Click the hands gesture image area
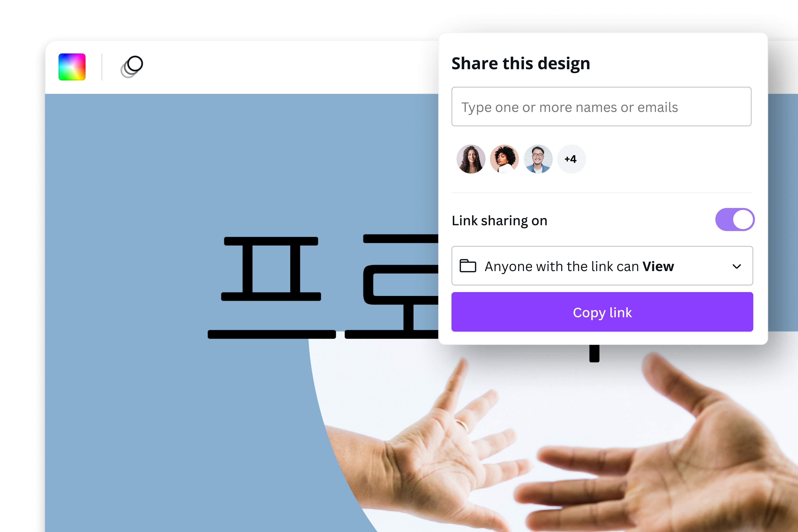This screenshot has width=798, height=532. (534, 445)
